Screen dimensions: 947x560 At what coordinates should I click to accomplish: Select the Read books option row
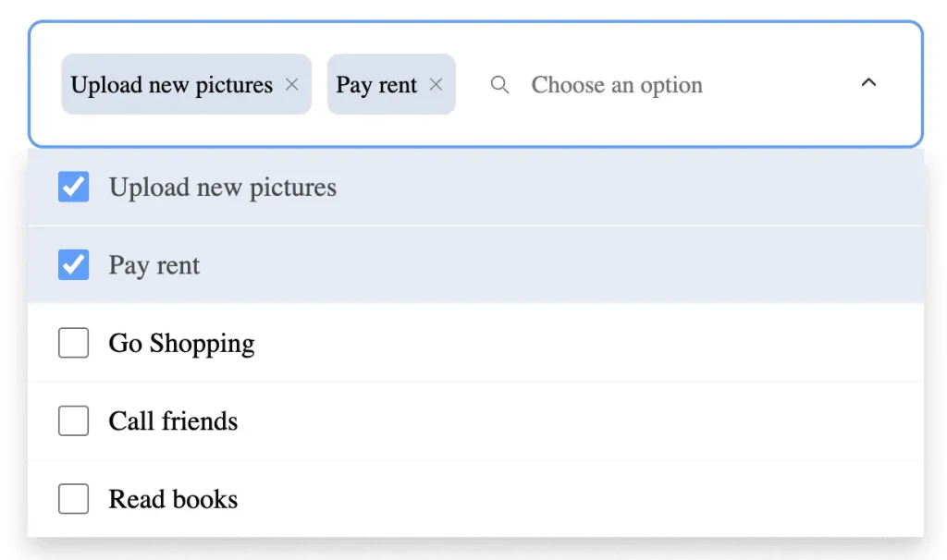coord(370,498)
